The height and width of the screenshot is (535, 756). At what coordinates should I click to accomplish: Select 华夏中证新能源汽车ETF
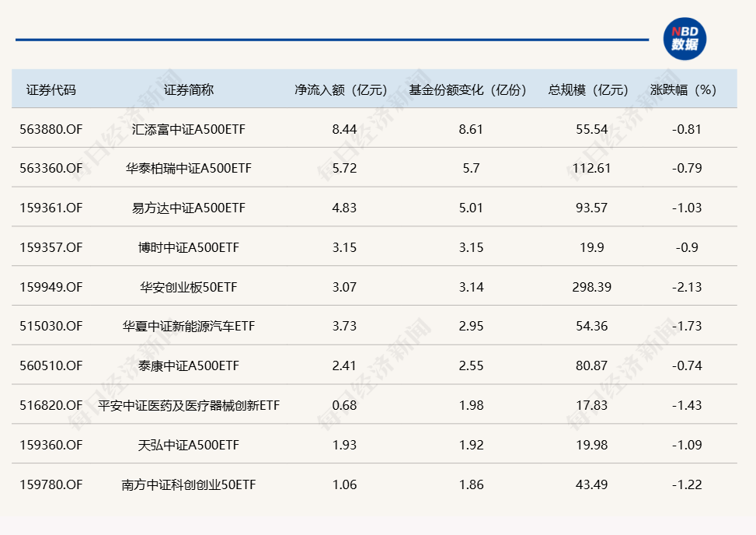click(190, 326)
